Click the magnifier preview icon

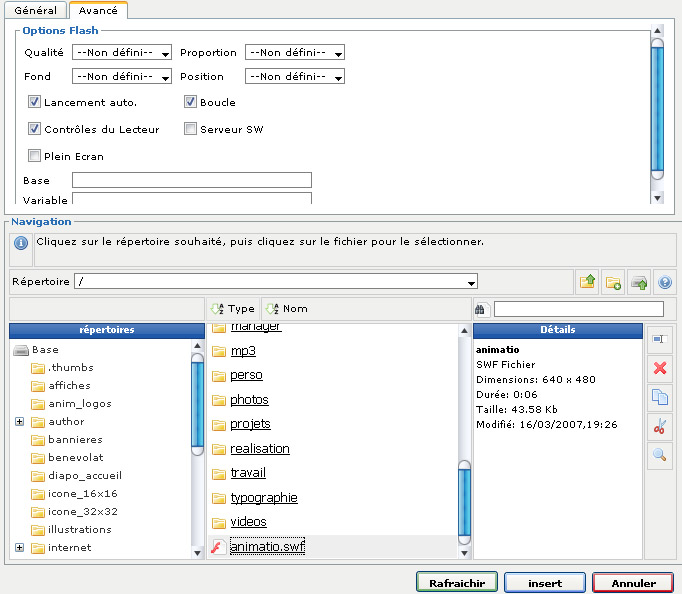pyautogui.click(x=659, y=455)
